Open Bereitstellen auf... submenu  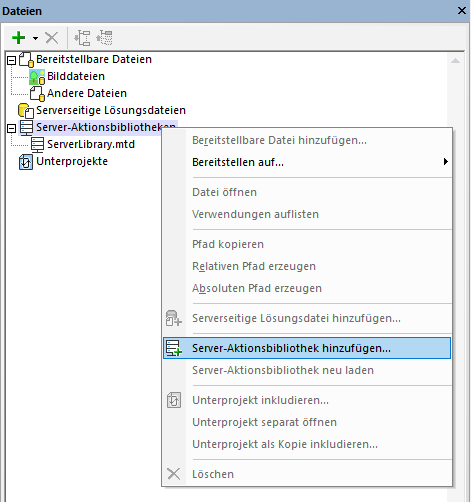(307, 162)
